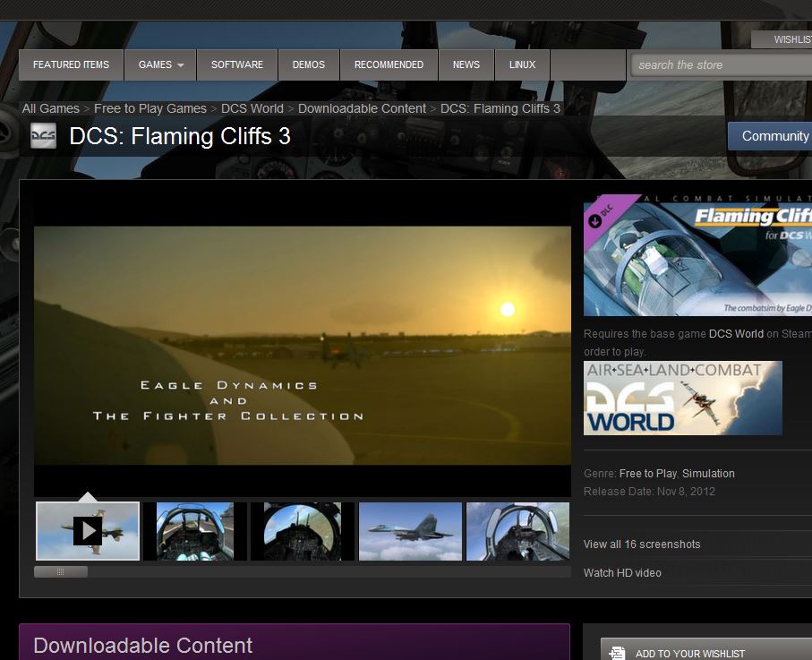Click the Simulation genre link
812x660 pixels.
click(x=708, y=474)
